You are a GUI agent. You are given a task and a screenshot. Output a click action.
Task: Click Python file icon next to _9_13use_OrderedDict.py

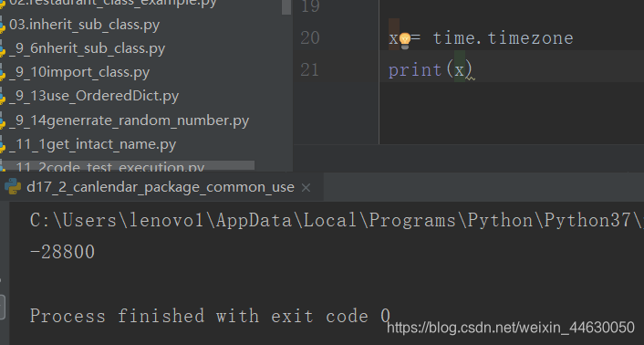(x=3, y=97)
